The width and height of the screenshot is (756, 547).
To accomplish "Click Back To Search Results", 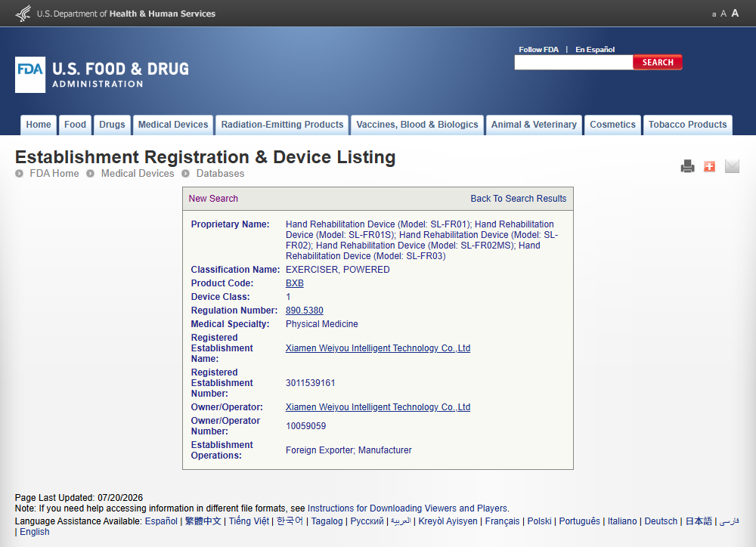I will pos(519,199).
